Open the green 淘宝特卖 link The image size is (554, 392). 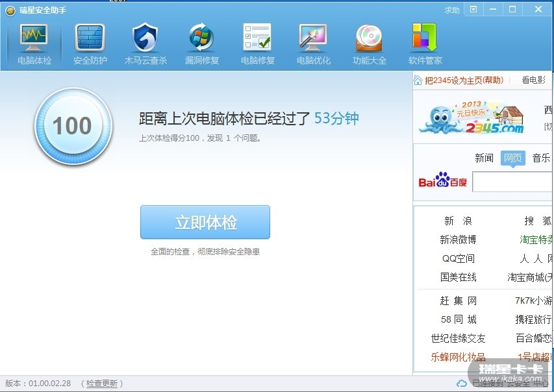click(x=536, y=239)
